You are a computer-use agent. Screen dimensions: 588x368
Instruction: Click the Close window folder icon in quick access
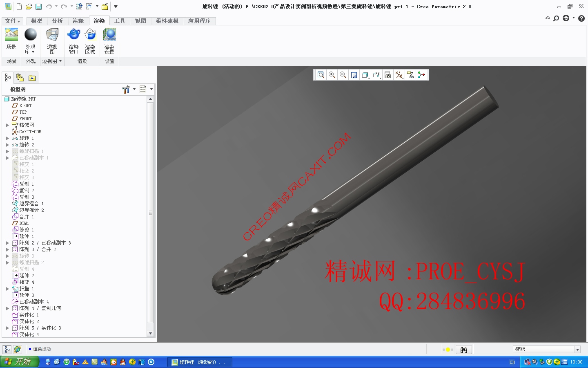tap(105, 7)
